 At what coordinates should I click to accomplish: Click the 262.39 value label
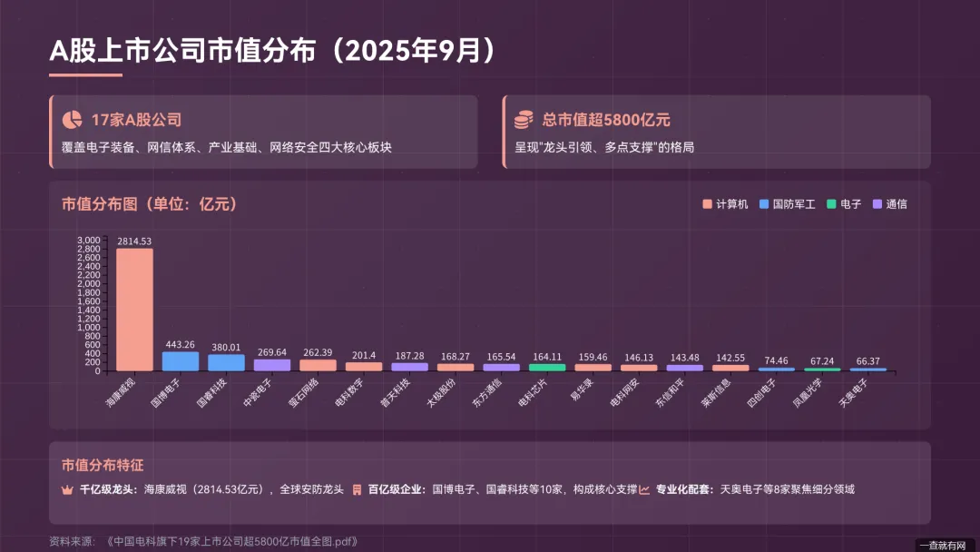click(x=318, y=352)
